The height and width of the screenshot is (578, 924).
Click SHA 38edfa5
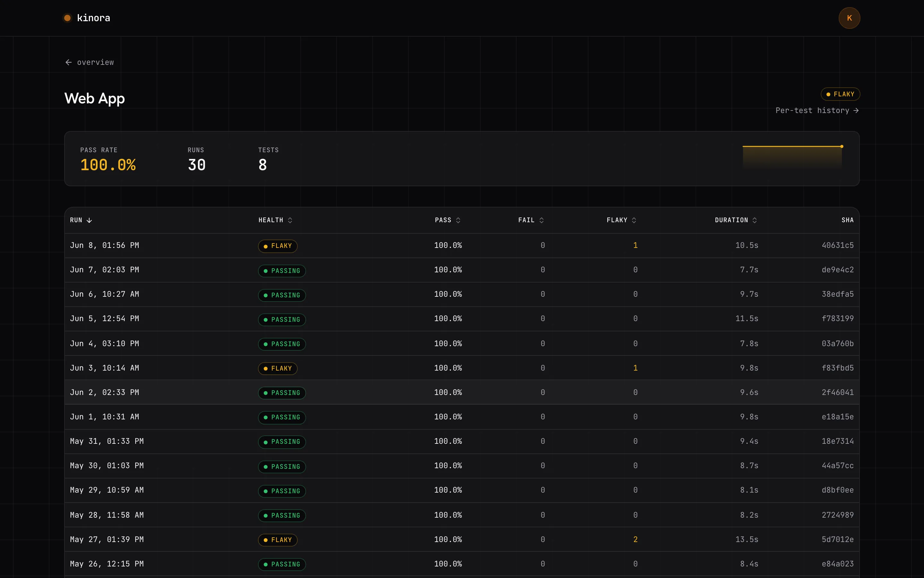(x=838, y=294)
